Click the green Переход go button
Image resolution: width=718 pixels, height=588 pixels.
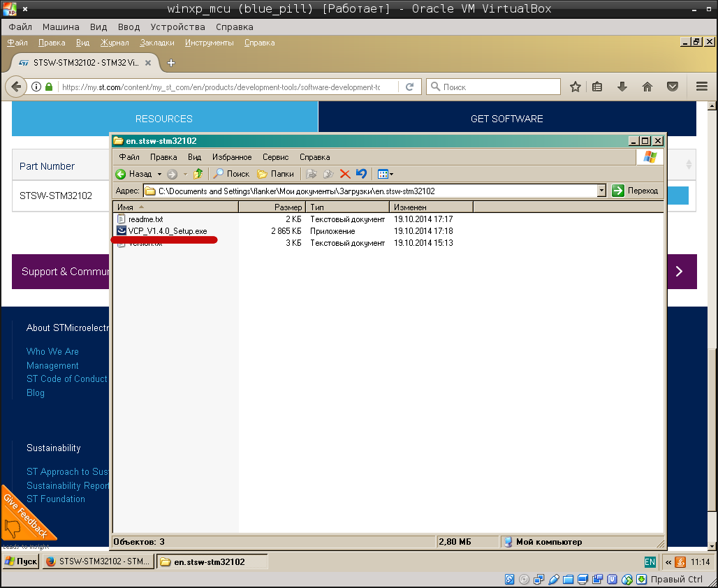[x=636, y=191]
